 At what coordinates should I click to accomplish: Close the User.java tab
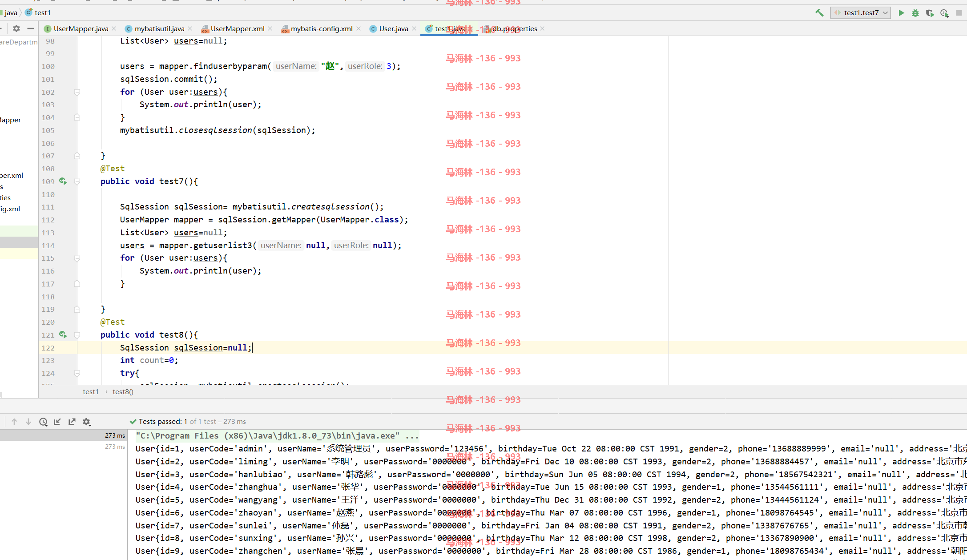click(x=414, y=28)
